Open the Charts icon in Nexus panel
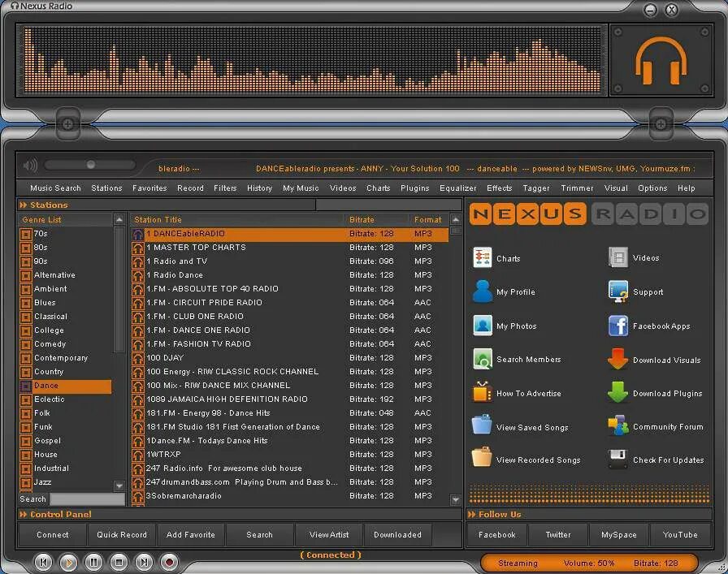The height and width of the screenshot is (574, 728). (x=482, y=257)
